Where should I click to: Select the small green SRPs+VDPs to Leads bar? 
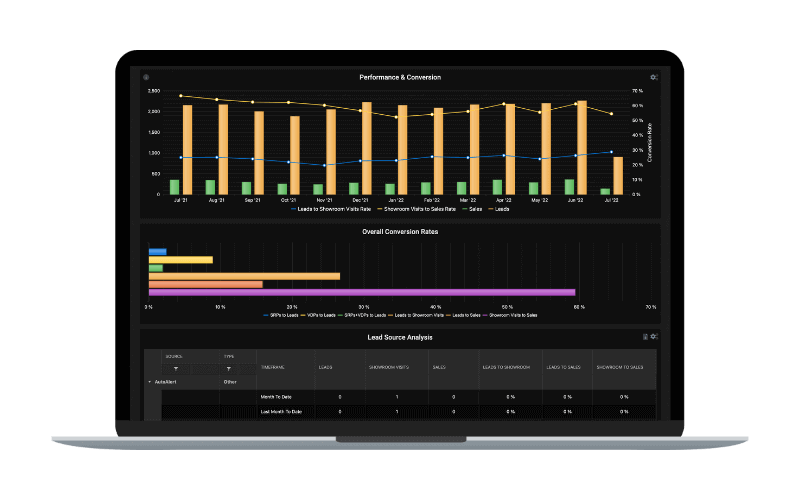(x=156, y=268)
